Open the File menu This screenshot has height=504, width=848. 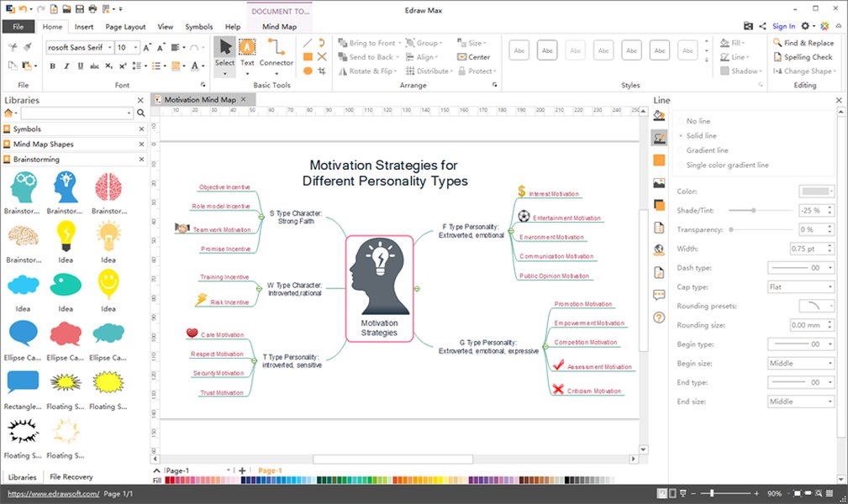[x=18, y=27]
